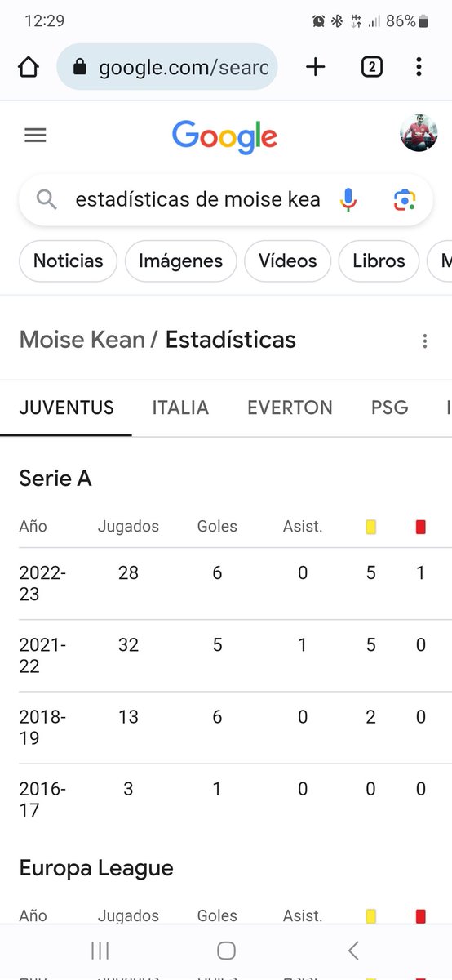
Task: Select the Vídeos filter chip
Action: pyautogui.click(x=287, y=261)
